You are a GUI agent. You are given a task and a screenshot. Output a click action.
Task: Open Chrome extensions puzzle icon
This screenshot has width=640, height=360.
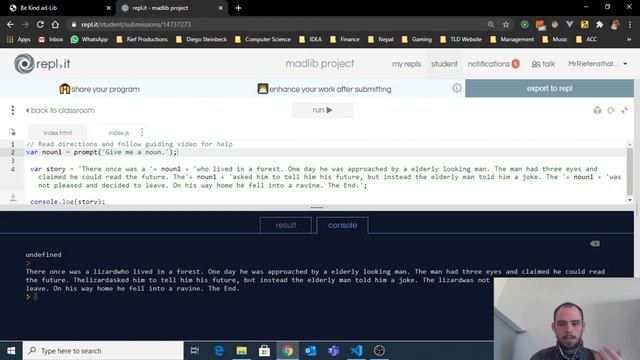[600, 24]
